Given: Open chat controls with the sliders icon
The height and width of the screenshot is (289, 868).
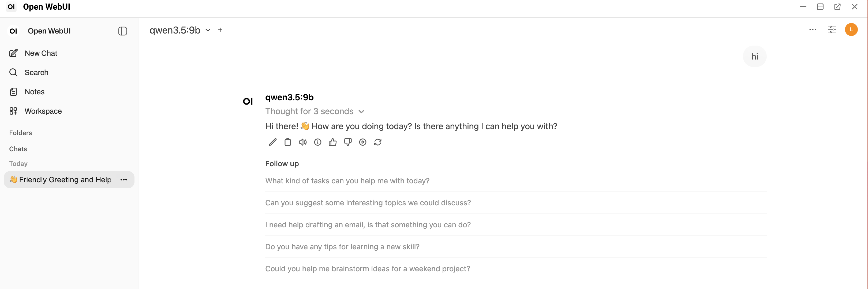Looking at the screenshot, I should click(832, 30).
